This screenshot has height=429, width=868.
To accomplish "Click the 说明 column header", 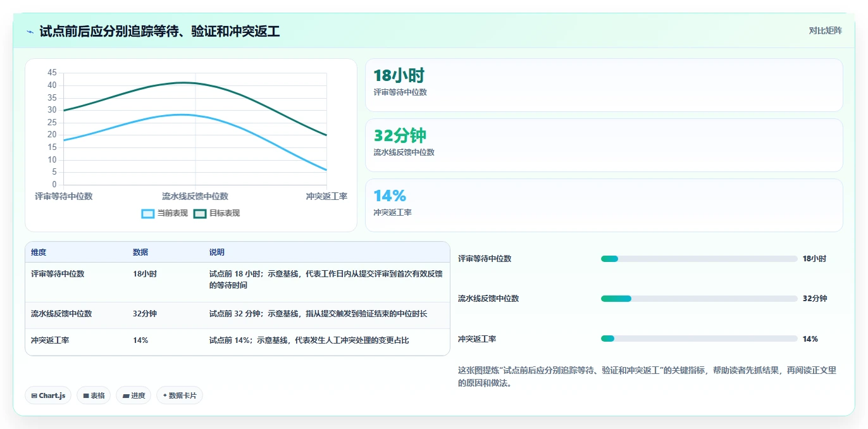I will (x=217, y=252).
